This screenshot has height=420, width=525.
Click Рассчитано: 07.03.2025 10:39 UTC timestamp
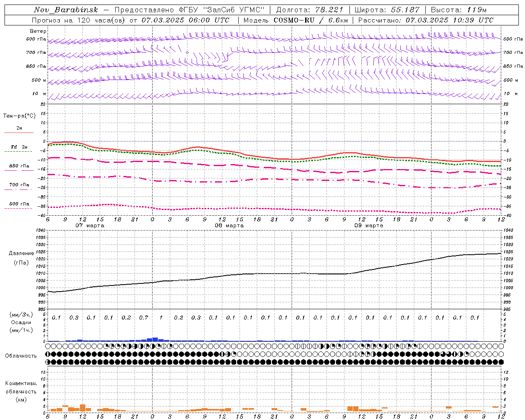426,20
